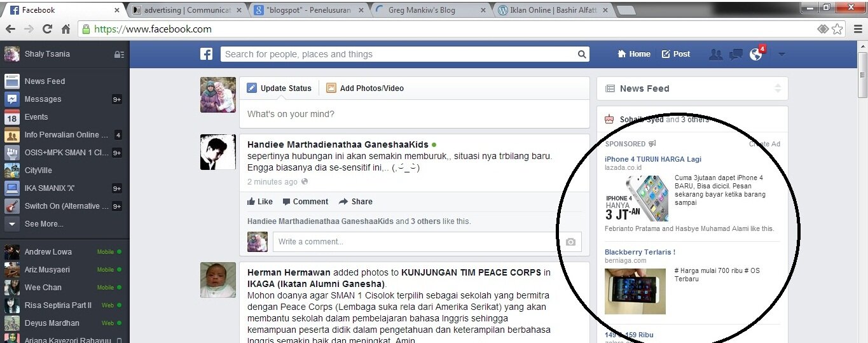Click sponsored megaphone icon
The height and width of the screenshot is (343, 868).
pos(652,144)
